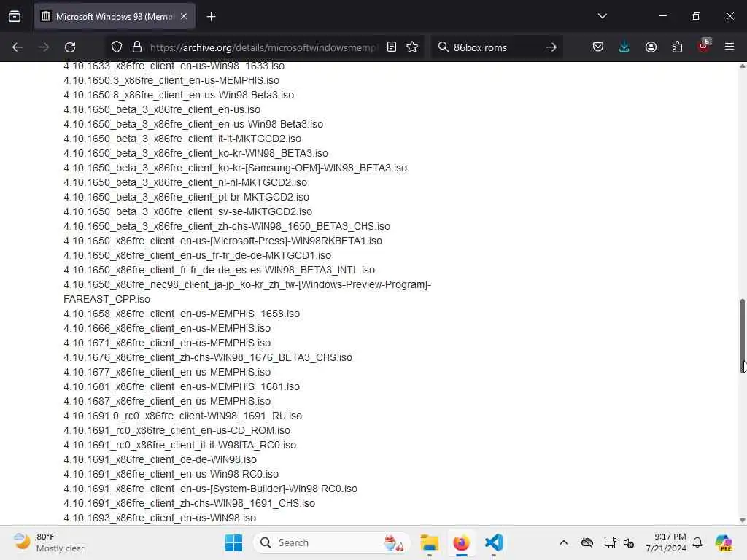Viewport: 747px width, 560px height.
Task: Select MEMPHIS_1658.iso entry
Action: [182, 314]
